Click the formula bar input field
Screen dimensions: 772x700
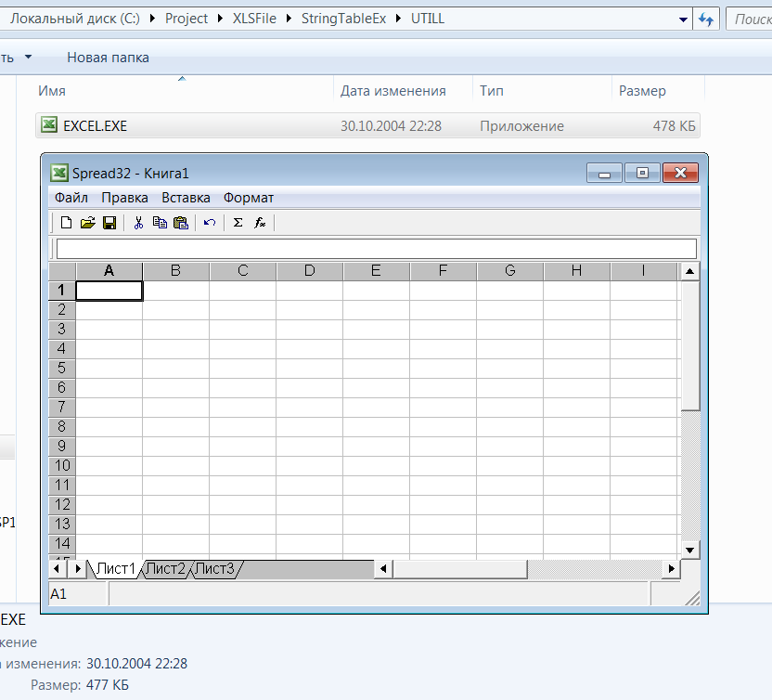click(377, 249)
